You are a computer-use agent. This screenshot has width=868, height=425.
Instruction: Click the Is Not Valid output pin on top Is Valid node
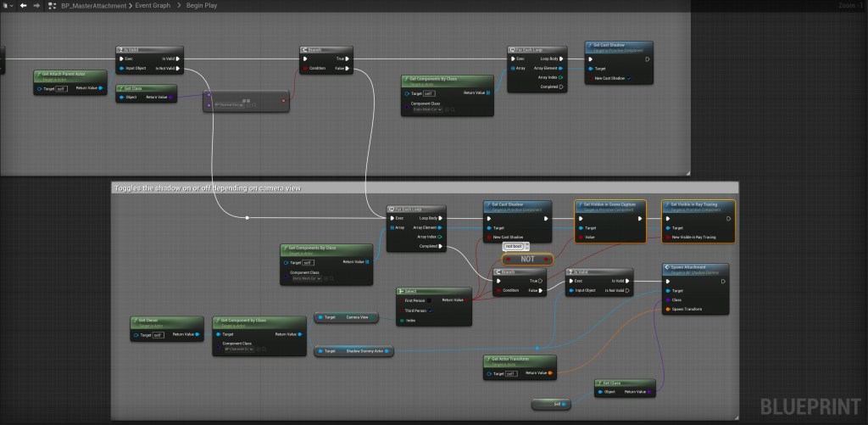(179, 68)
